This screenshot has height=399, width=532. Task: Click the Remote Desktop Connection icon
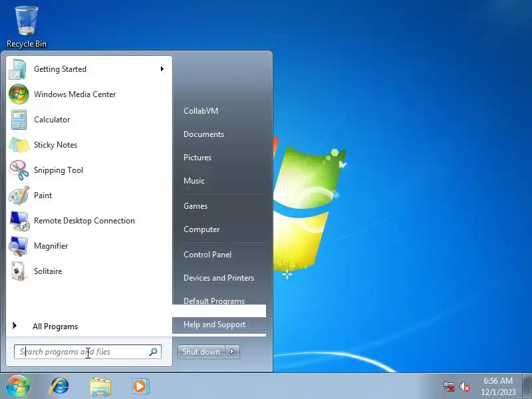(19, 221)
